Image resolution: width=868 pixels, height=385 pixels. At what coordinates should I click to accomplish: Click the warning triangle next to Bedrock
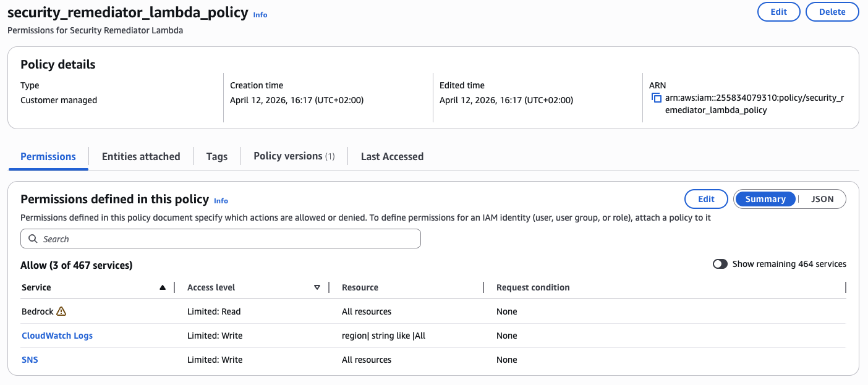[x=61, y=311]
